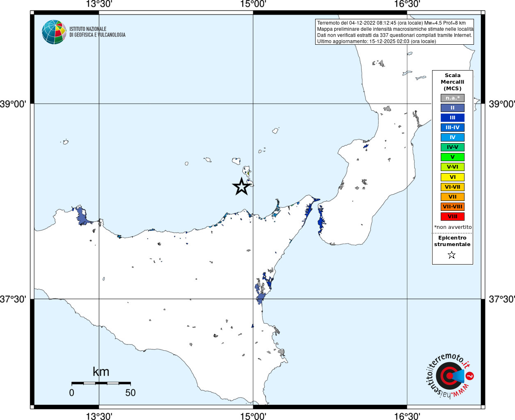Click the VIII red legend swatch

pos(453,217)
